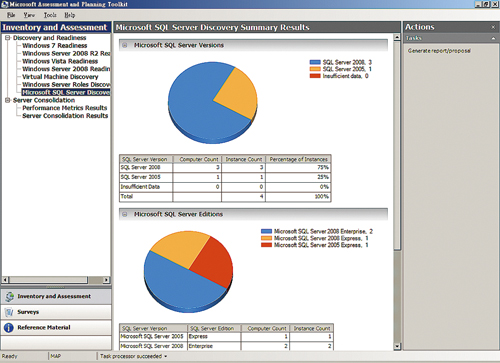This screenshot has width=500, height=363.
Task: Open Performance Metrics Results
Action: tap(65, 108)
